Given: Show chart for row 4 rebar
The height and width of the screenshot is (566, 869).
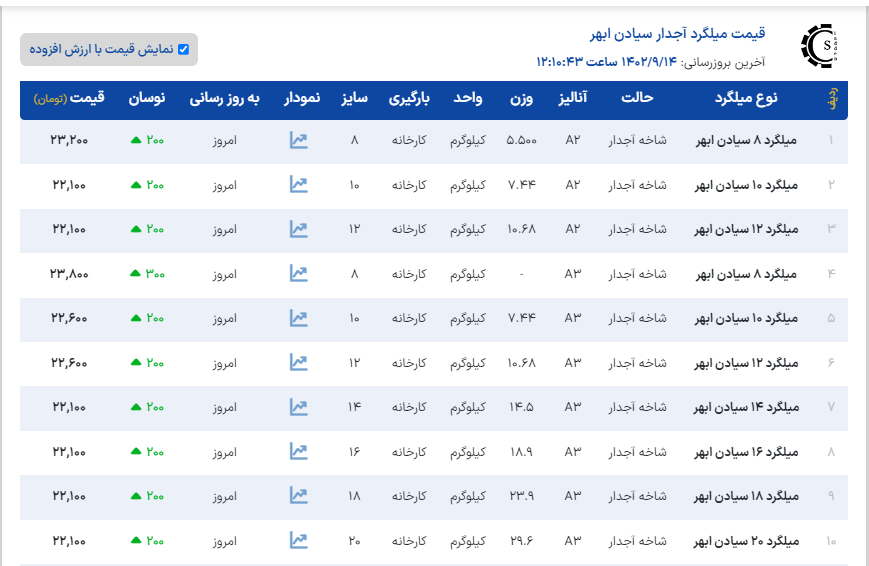Looking at the screenshot, I should point(298,273).
